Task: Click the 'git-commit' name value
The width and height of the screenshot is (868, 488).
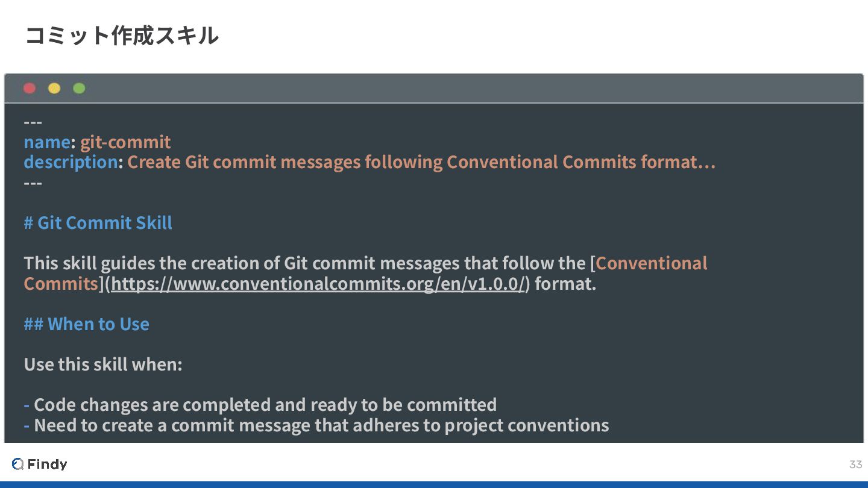Action: (x=125, y=142)
